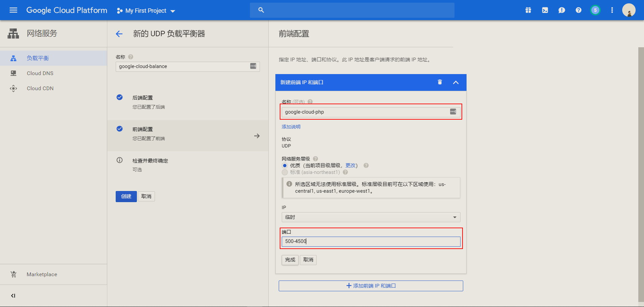Open the help question mark icon

point(579,10)
